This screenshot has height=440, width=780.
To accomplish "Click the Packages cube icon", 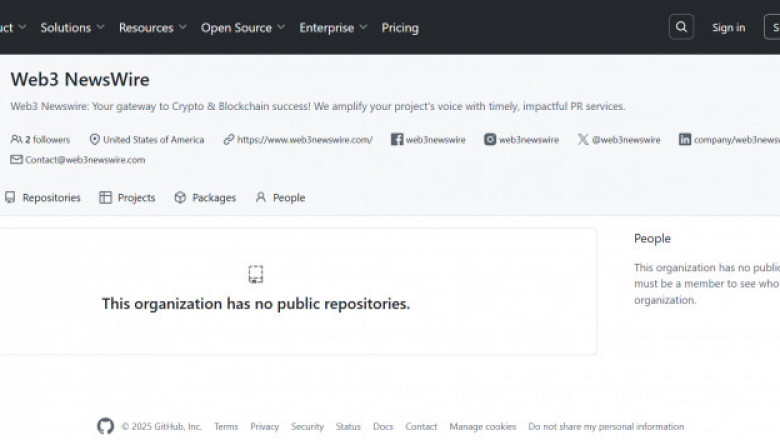I will 180,197.
